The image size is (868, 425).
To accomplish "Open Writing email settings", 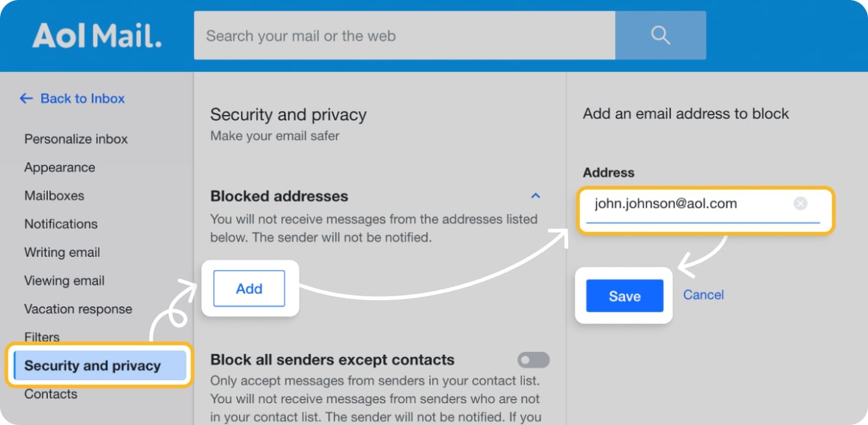I will (x=61, y=252).
